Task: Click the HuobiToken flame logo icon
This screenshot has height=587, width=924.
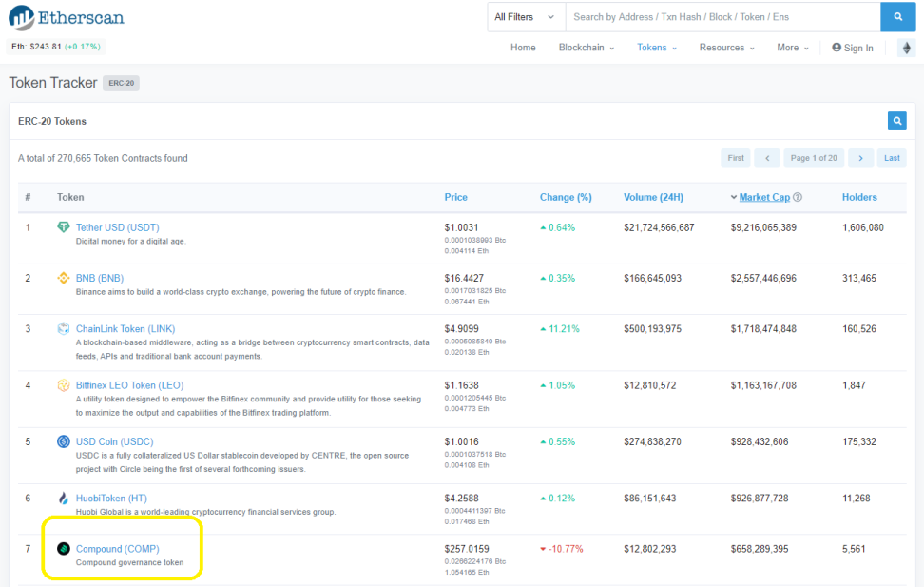Action: click(x=63, y=498)
